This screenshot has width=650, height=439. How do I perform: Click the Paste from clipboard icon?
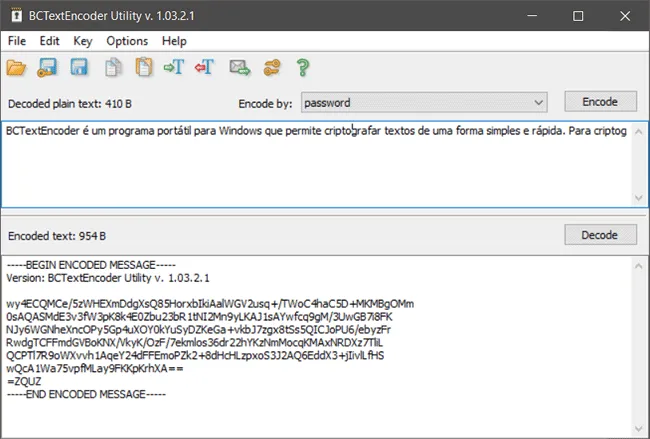pyautogui.click(x=144, y=67)
